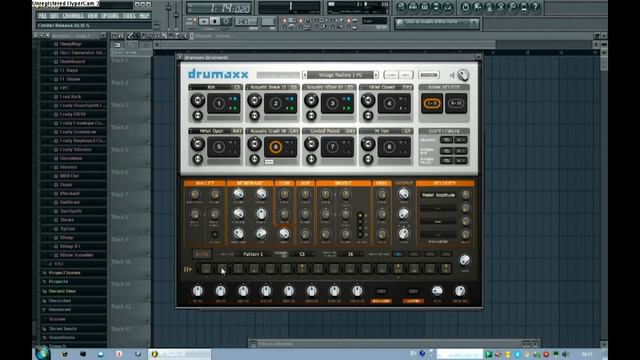
Task: Toggle step 3 in the Drumaxx sequencer
Action: click(238, 269)
